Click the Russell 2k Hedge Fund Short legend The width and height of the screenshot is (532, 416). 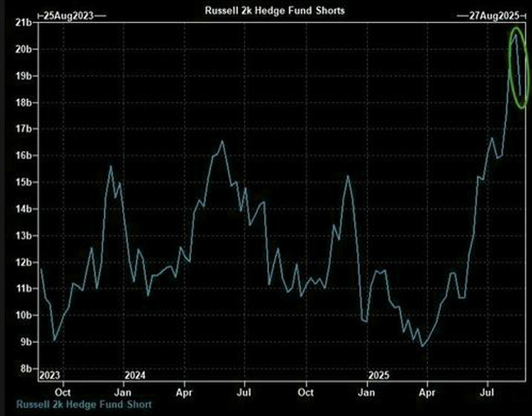[83, 404]
